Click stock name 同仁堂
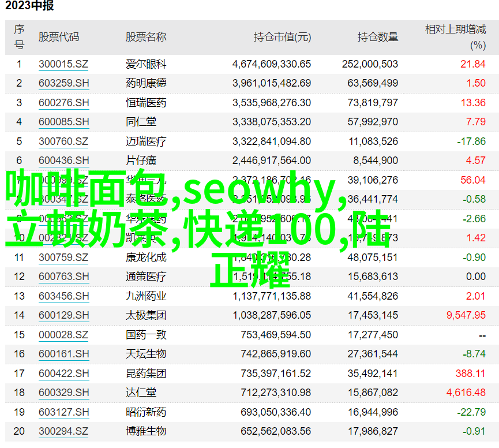This screenshot has height=448, width=499. pos(141,122)
